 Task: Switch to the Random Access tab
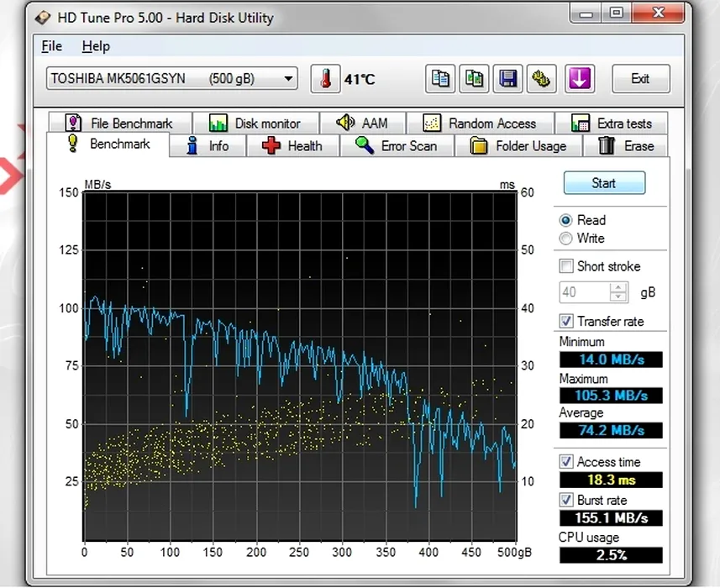[x=481, y=123]
